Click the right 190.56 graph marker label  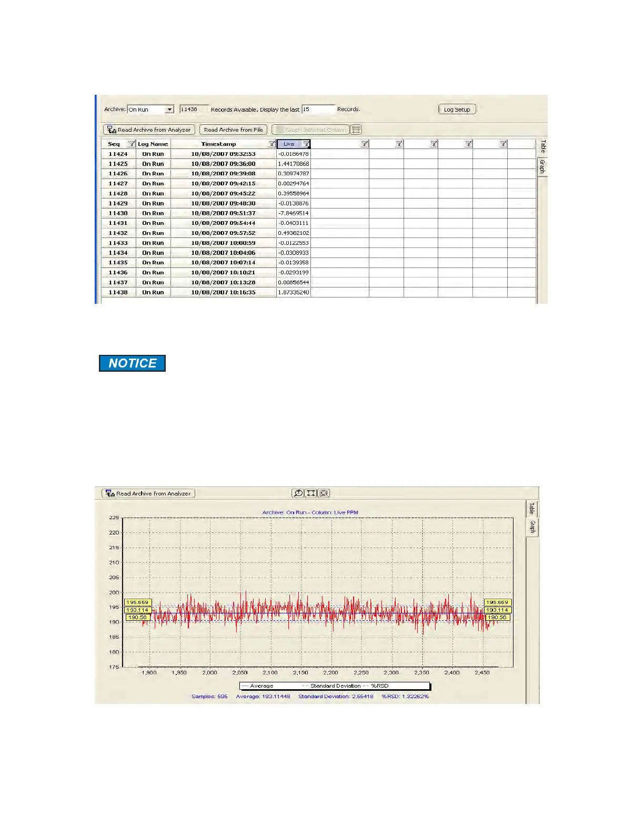(497, 617)
